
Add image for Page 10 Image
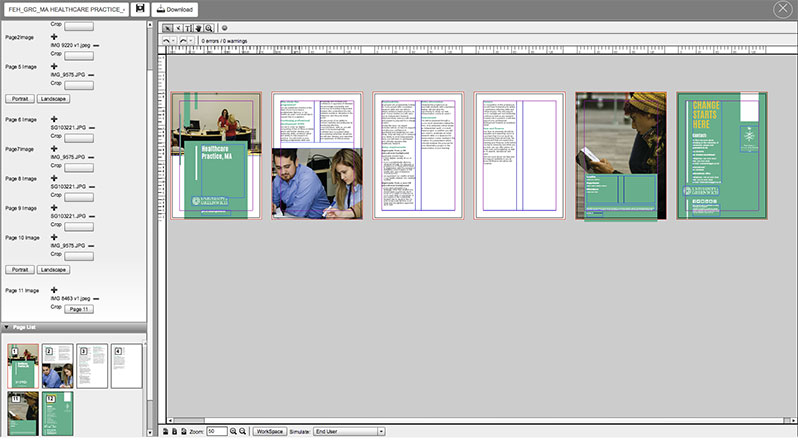54,237
